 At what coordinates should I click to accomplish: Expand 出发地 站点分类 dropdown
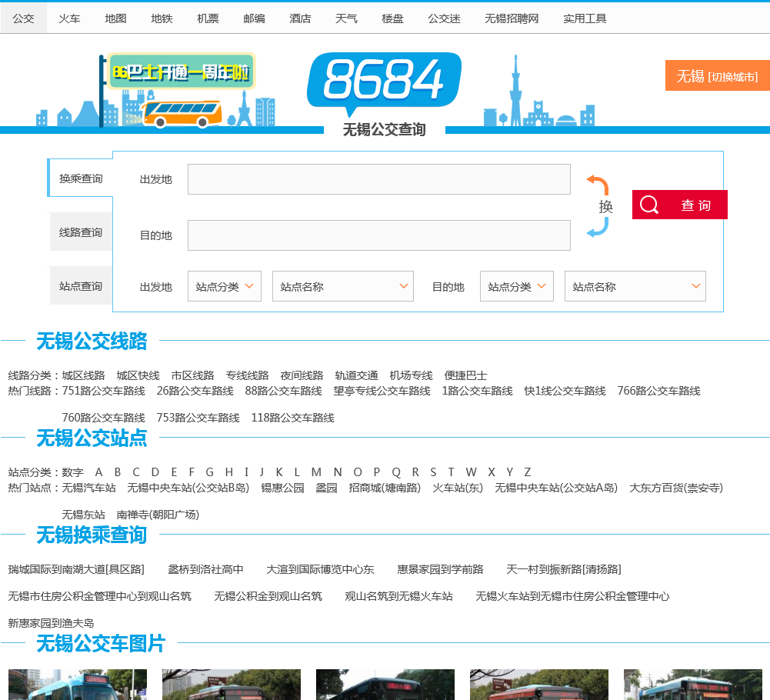coord(224,286)
